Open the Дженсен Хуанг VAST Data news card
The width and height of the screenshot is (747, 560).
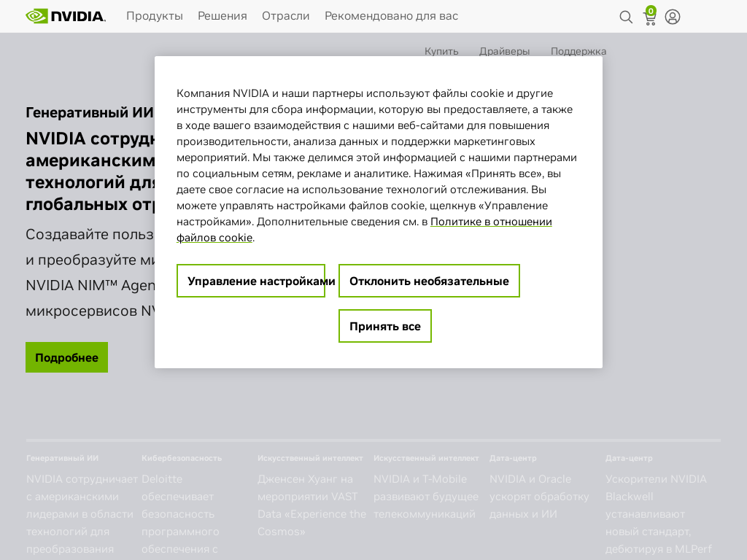coord(312,495)
